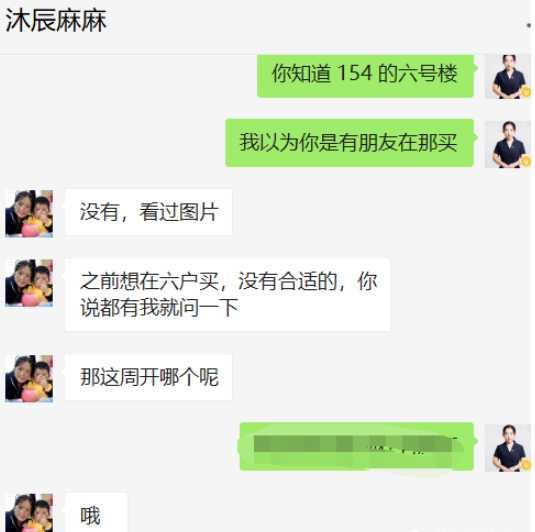Select the message '没有，看过图片'
Image resolution: width=535 pixels, height=532 pixels.
(149, 212)
